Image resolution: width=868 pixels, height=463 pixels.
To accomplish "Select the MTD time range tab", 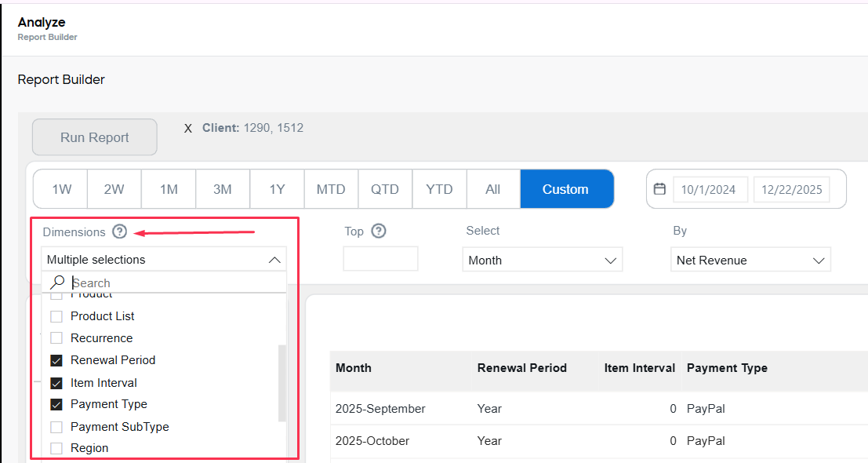I will (x=331, y=188).
